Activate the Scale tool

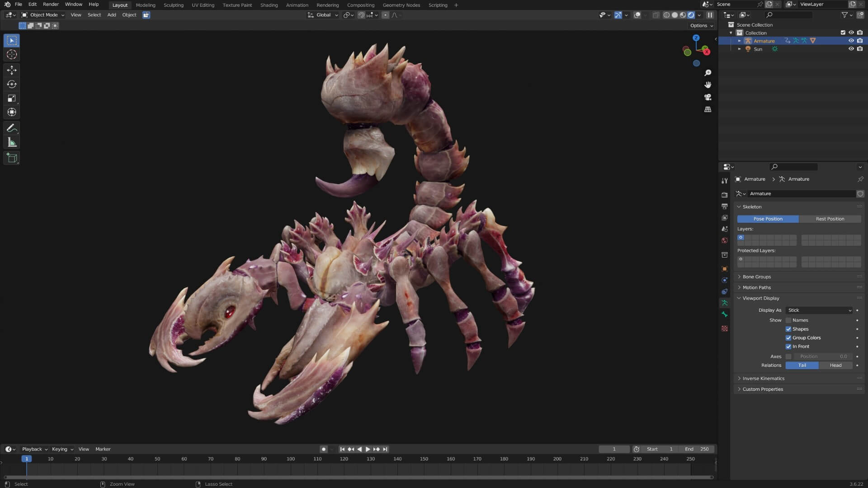(x=12, y=98)
